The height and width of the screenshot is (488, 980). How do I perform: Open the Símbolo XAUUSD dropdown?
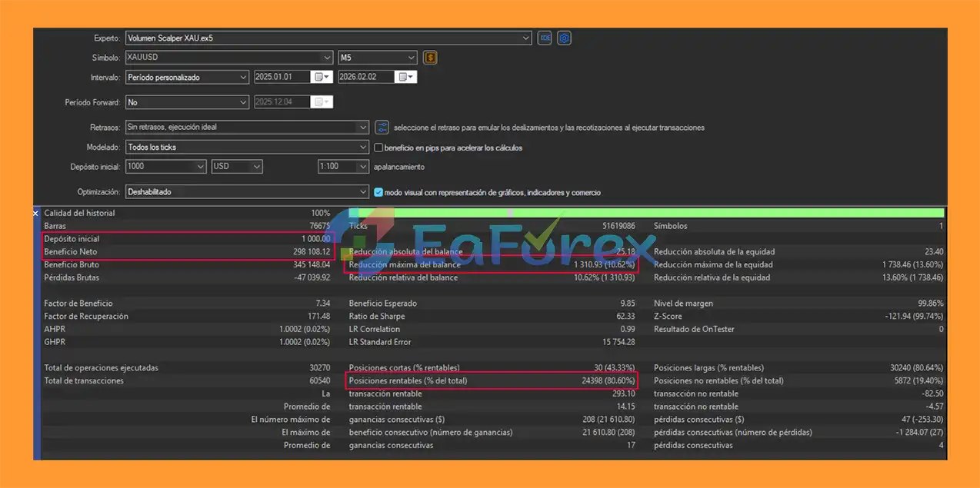click(328, 58)
